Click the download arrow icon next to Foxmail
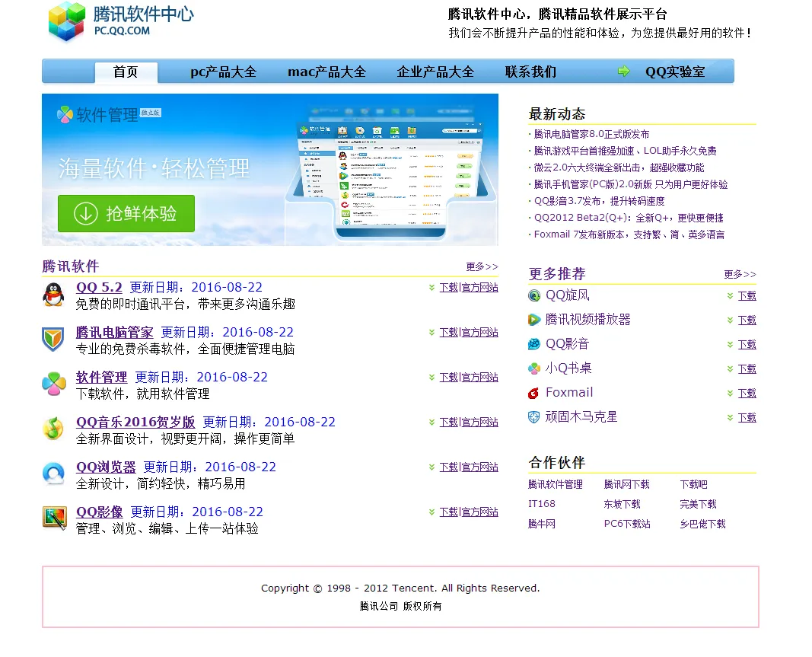The image size is (812, 657). (730, 394)
